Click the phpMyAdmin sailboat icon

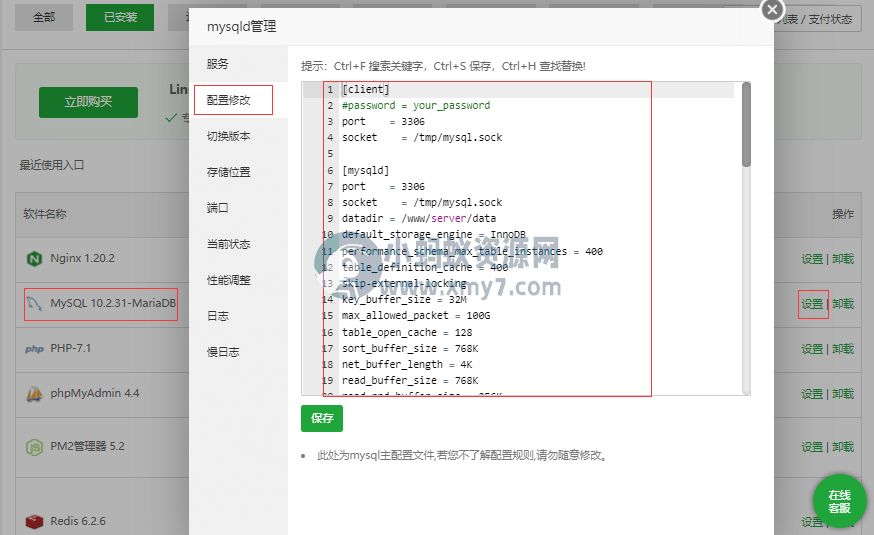click(34, 394)
